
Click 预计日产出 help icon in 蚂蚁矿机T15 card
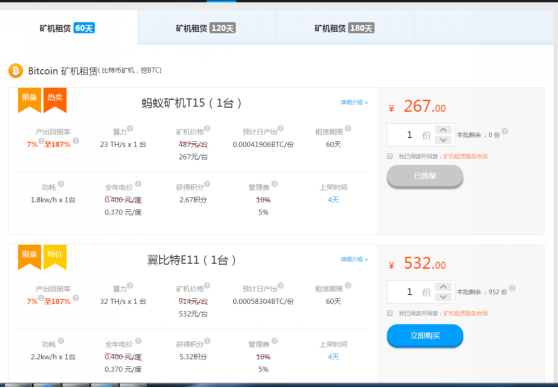(x=280, y=129)
